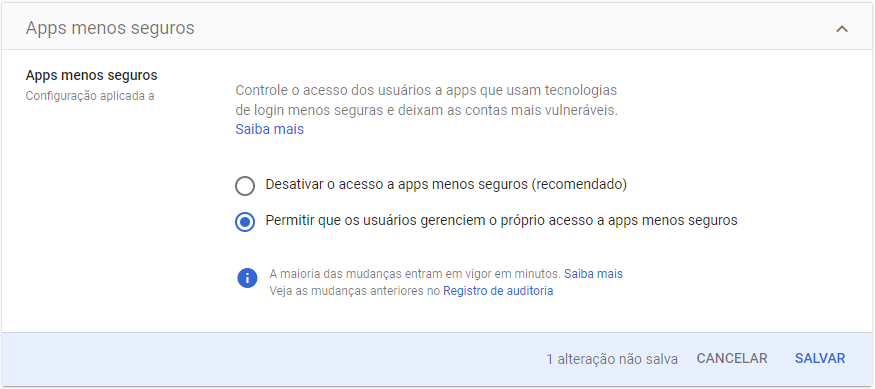875x389 pixels.
Task: Click the A maioria das mudanças note text
Action: pyautogui.click(x=415, y=274)
